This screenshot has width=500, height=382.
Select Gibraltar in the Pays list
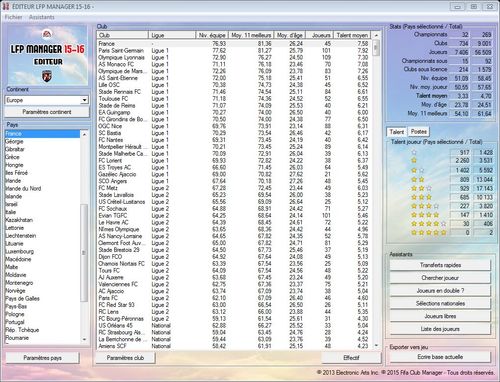point(42,149)
